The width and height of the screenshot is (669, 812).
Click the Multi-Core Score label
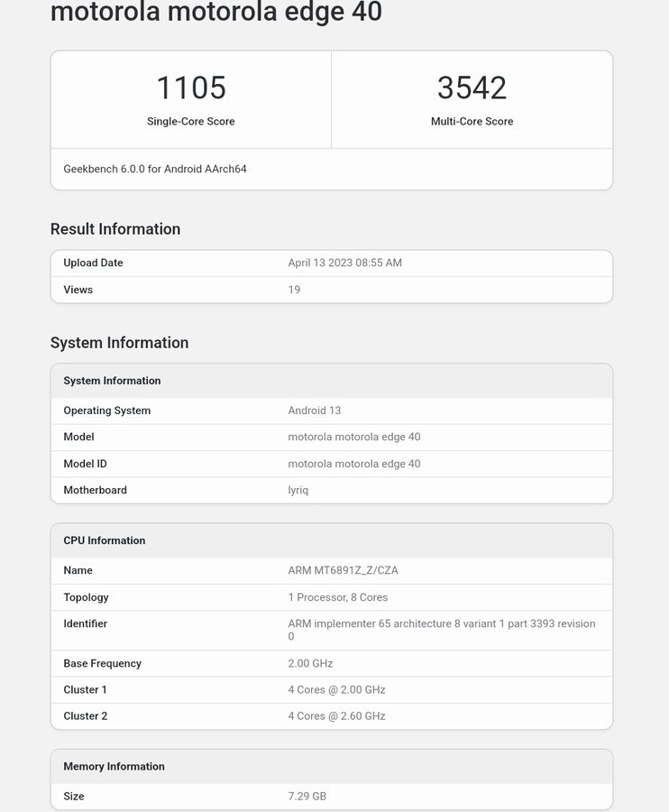point(472,122)
